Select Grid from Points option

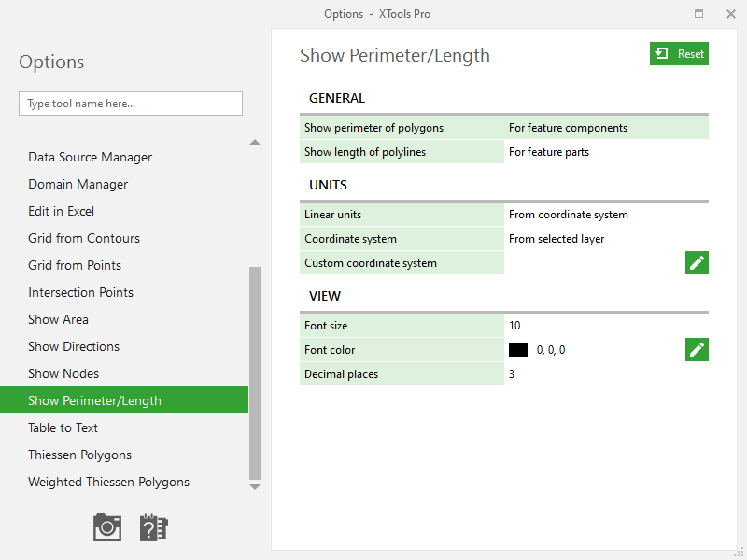click(75, 265)
